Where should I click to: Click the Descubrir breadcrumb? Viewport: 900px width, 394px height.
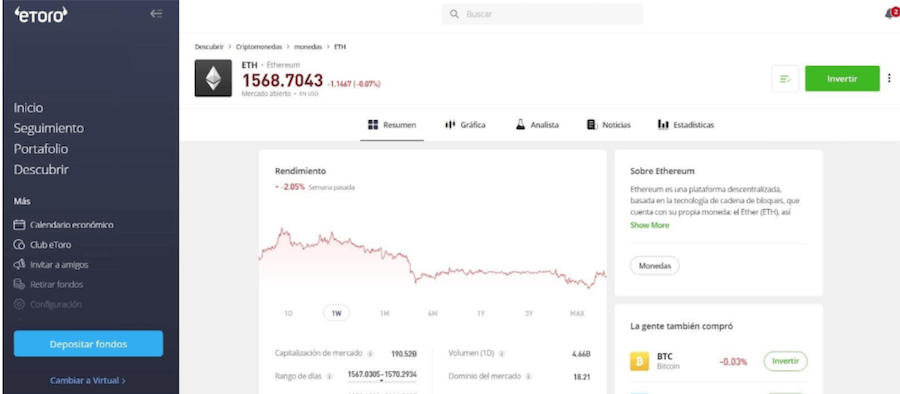(x=209, y=47)
